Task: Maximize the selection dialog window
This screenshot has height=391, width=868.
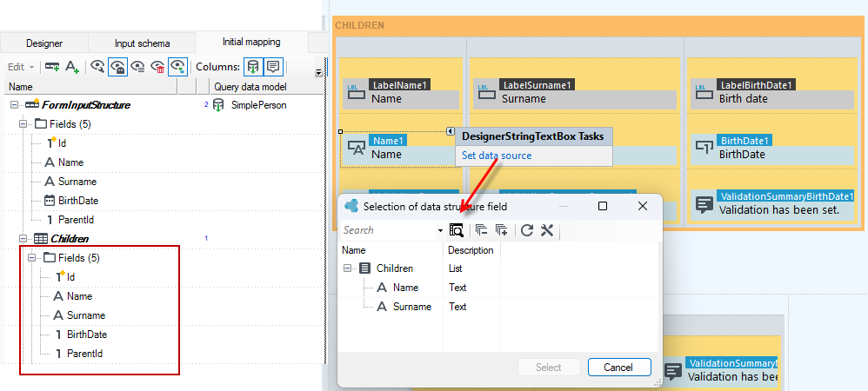Action: pos(603,206)
